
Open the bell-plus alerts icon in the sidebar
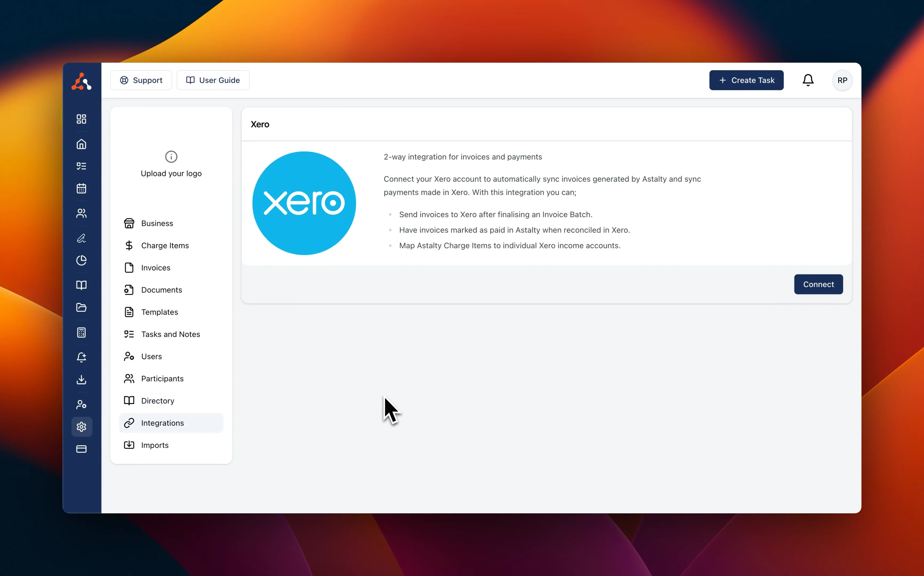81,357
